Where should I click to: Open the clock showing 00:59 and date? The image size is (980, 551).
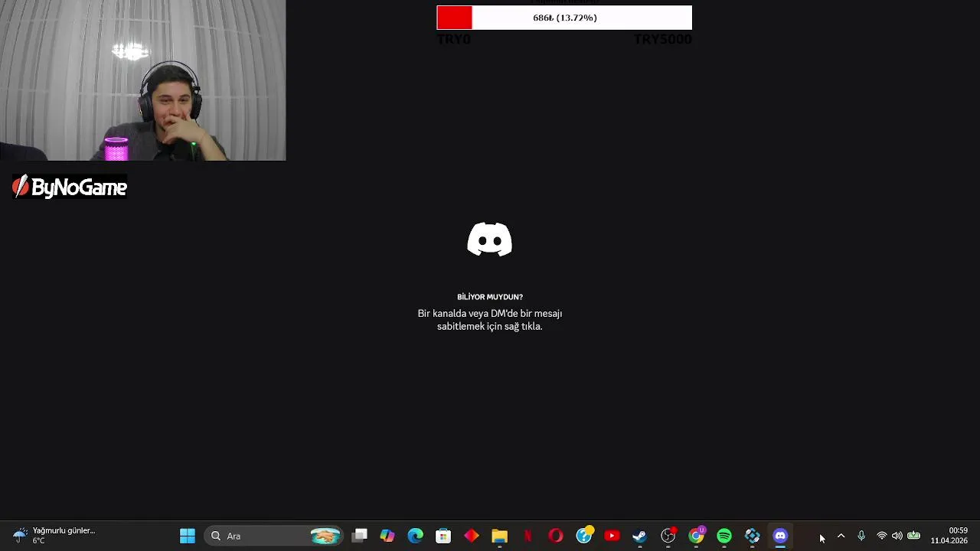pos(949,536)
